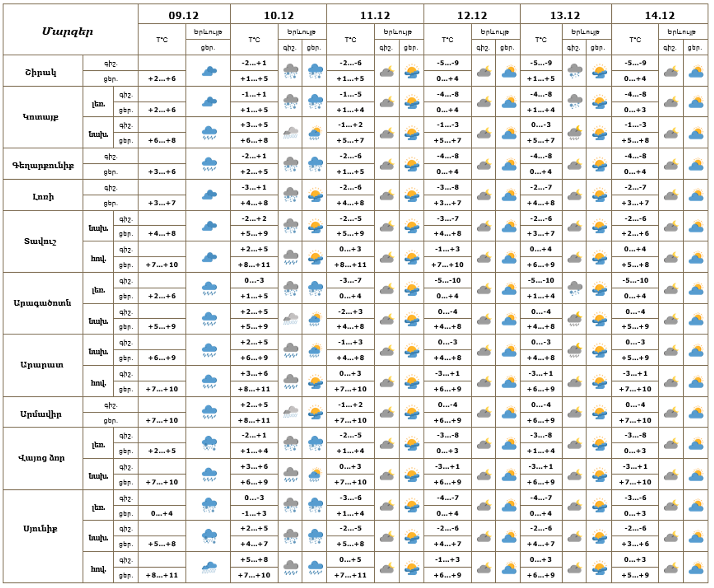Click Lori 10.12 daytime sunny cloud icon
The width and height of the screenshot is (714, 588).
pos(315,195)
